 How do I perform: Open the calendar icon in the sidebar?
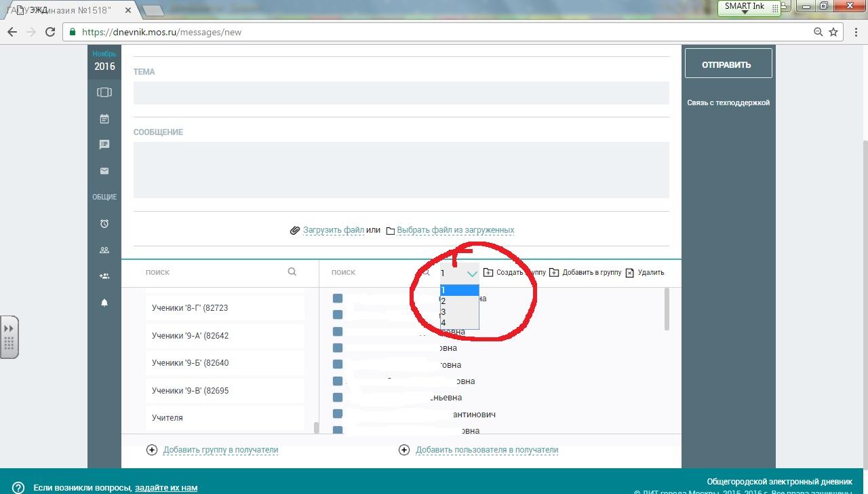coord(104,119)
